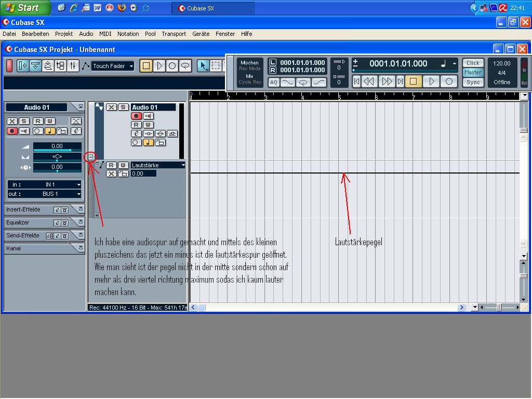Lock the Lautstärke automation track
532x399 pixels.
pos(123,174)
